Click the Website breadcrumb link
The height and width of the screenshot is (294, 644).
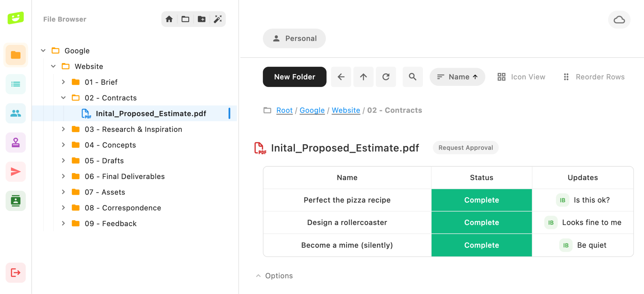point(346,110)
